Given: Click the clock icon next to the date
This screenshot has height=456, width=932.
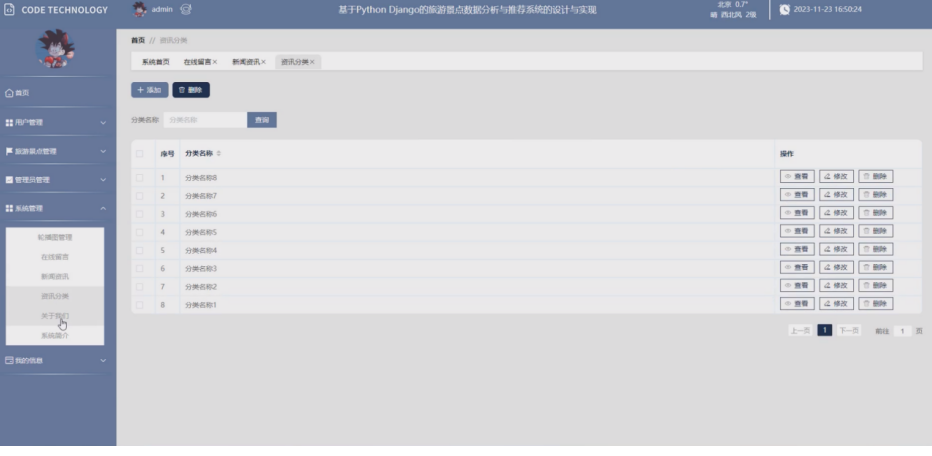Looking at the screenshot, I should tap(784, 10).
